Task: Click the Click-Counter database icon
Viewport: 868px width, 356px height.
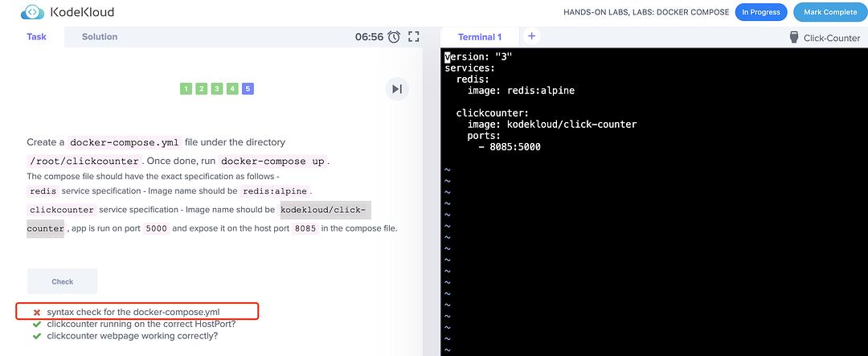Action: point(794,38)
